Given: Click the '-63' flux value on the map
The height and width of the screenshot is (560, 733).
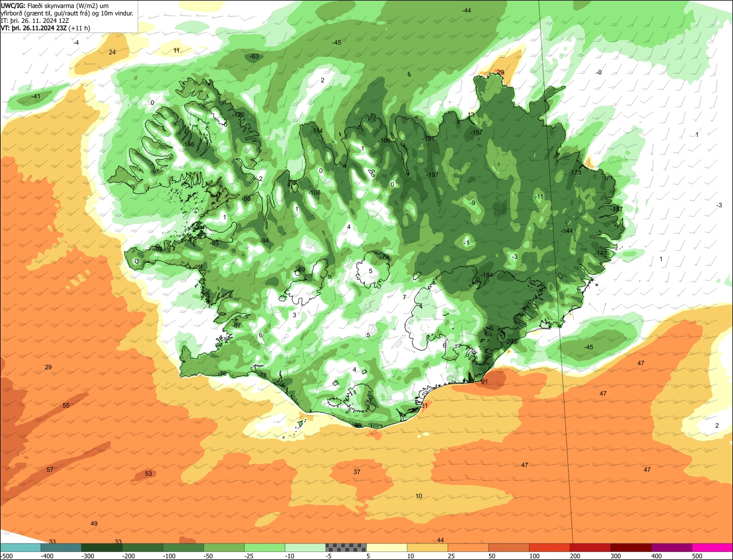Looking at the screenshot, I should click(x=254, y=56).
